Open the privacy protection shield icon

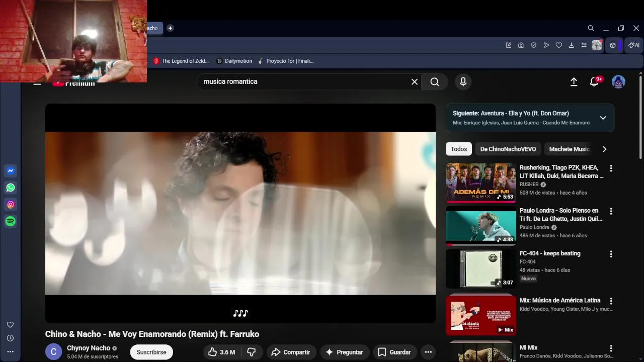click(534, 45)
